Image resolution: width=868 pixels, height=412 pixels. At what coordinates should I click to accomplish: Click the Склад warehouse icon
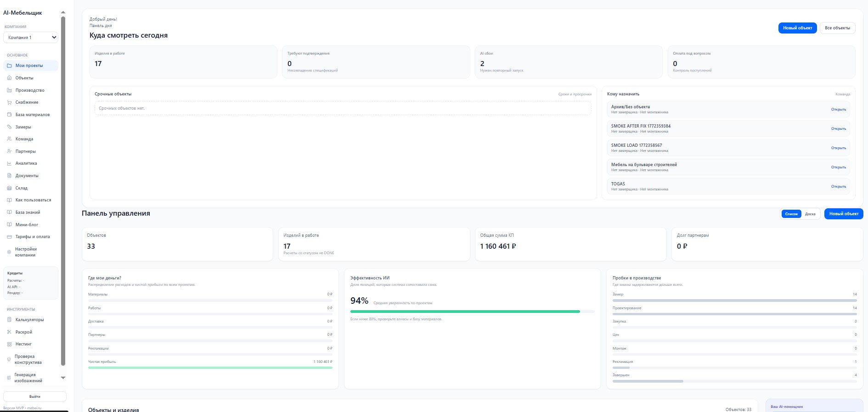tap(9, 188)
